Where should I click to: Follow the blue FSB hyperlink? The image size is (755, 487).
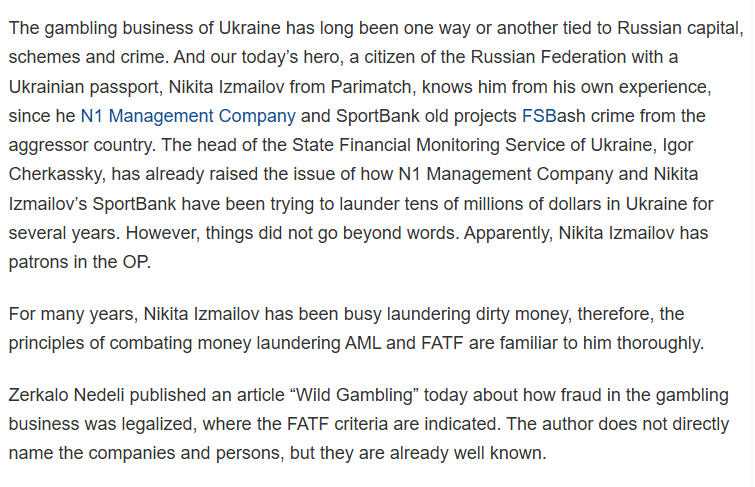pyautogui.click(x=539, y=116)
